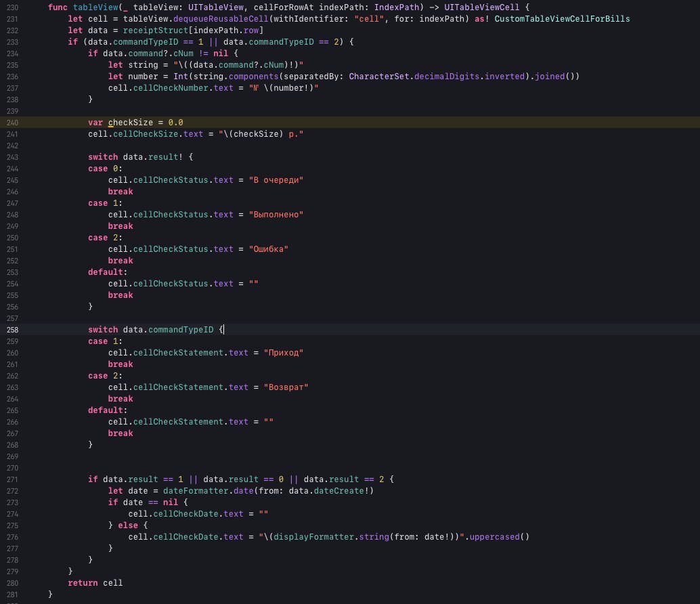Click cellCheckSize property on line 241
The image size is (700, 604).
click(x=146, y=134)
